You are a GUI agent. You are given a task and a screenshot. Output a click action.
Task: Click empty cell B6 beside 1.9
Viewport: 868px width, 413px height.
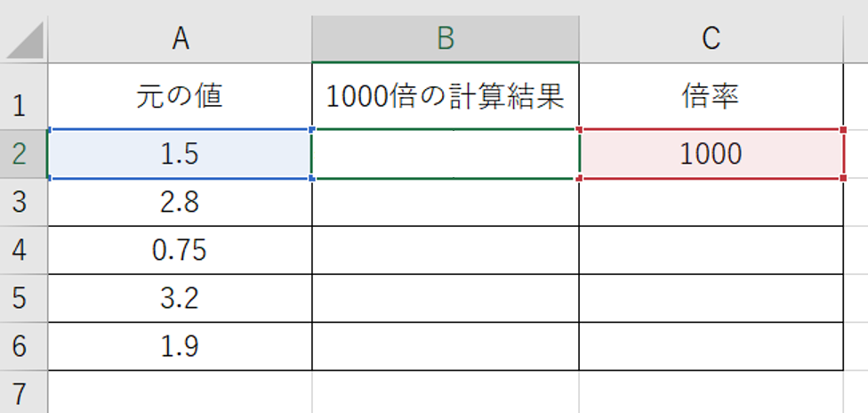[446, 346]
